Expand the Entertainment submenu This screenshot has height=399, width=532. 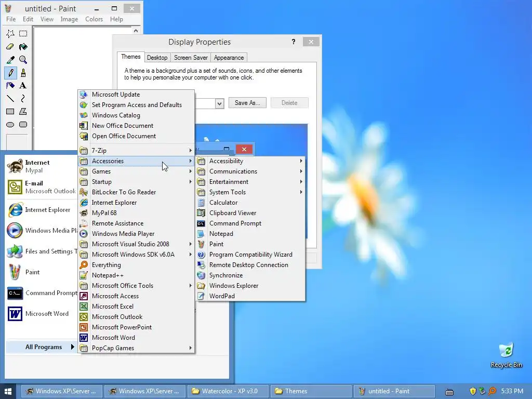[250, 182]
